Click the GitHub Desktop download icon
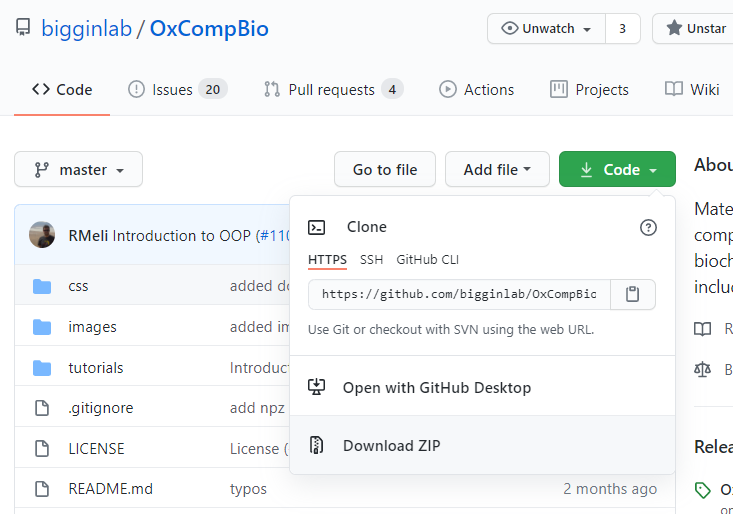Screen dimensions: 733x514 point(316,387)
